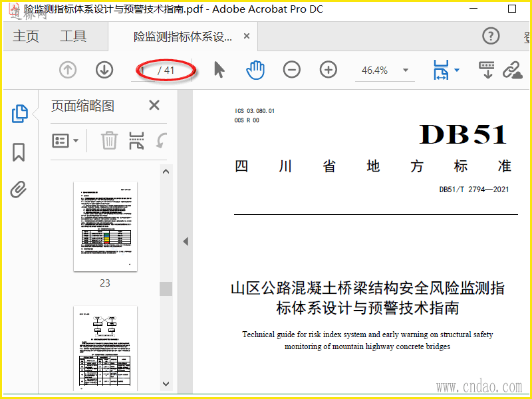Maximize the Acrobat window

512,9
